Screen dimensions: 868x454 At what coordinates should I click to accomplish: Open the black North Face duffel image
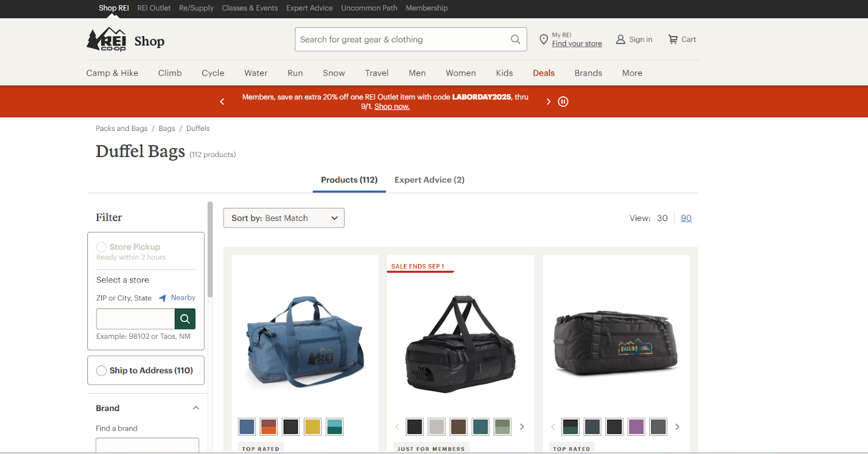[x=461, y=344]
